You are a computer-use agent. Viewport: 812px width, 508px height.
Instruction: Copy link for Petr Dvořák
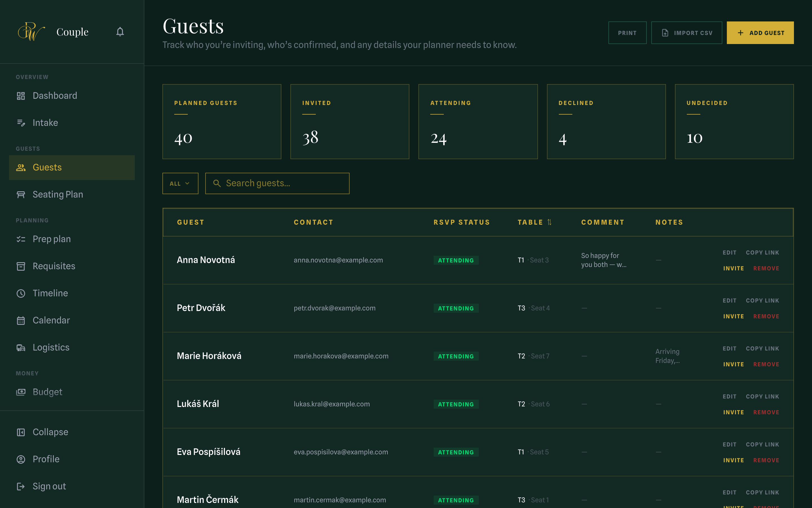click(x=762, y=301)
